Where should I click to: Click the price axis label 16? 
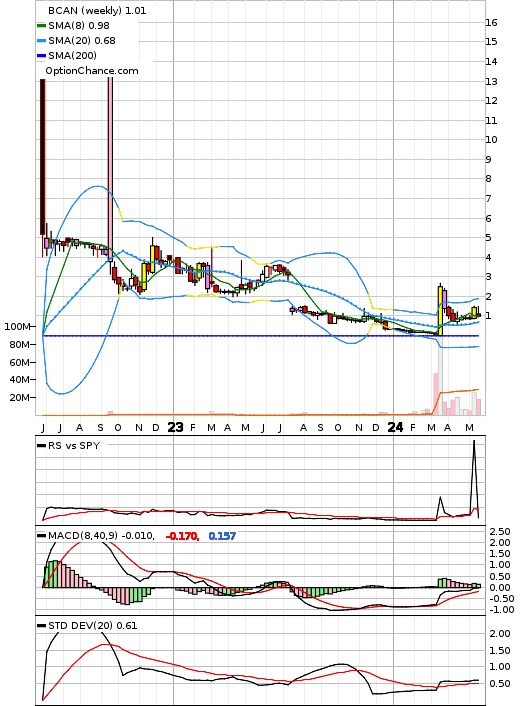click(x=491, y=23)
